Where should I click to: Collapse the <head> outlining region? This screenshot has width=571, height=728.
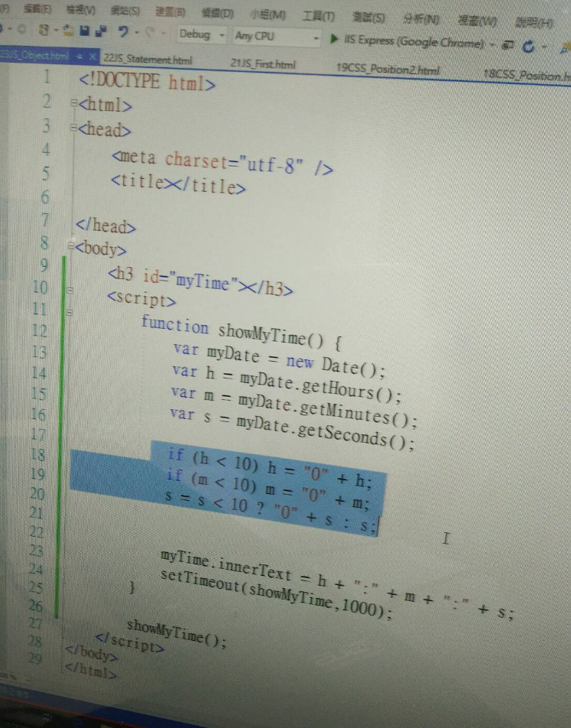[73, 127]
